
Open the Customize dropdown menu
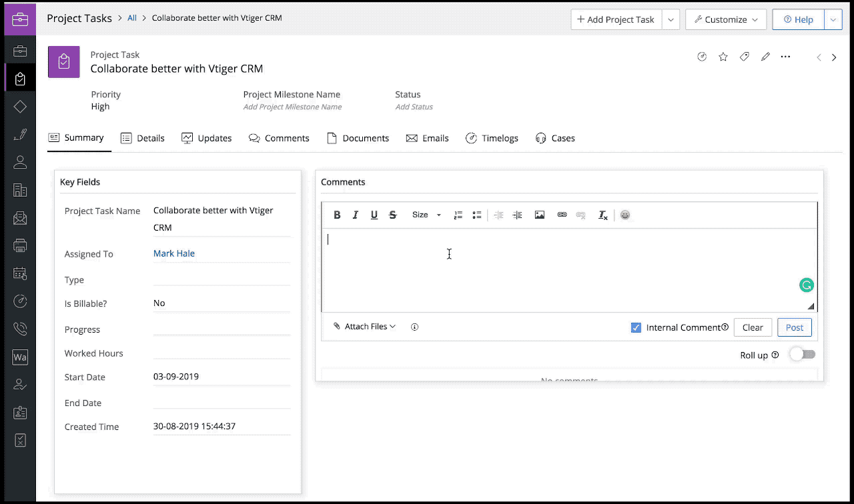726,19
